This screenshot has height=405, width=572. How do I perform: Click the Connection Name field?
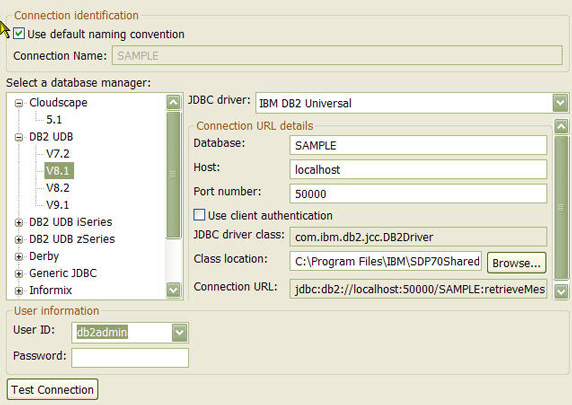(x=337, y=55)
